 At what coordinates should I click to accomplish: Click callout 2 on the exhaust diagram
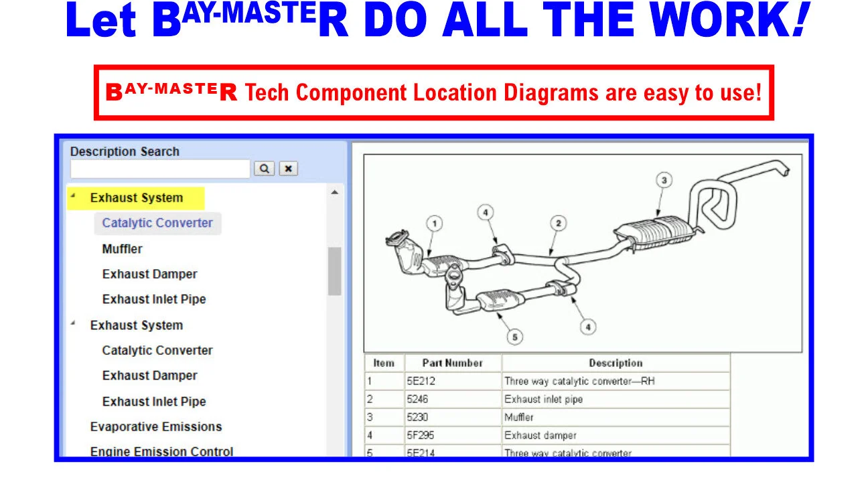557,224
